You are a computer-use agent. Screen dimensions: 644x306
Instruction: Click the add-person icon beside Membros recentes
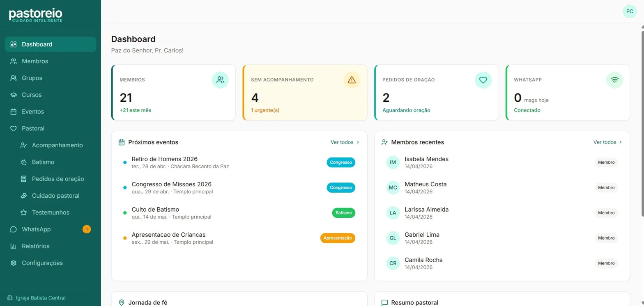pos(384,142)
